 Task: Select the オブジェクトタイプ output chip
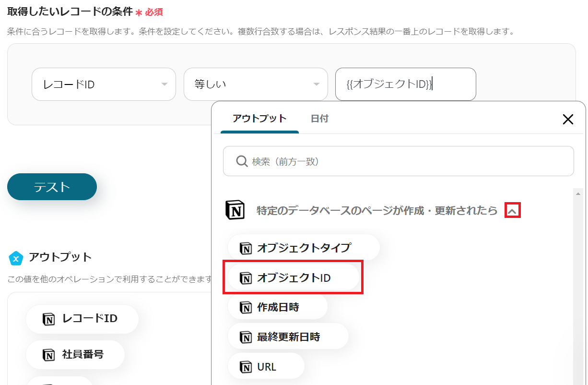coord(304,248)
